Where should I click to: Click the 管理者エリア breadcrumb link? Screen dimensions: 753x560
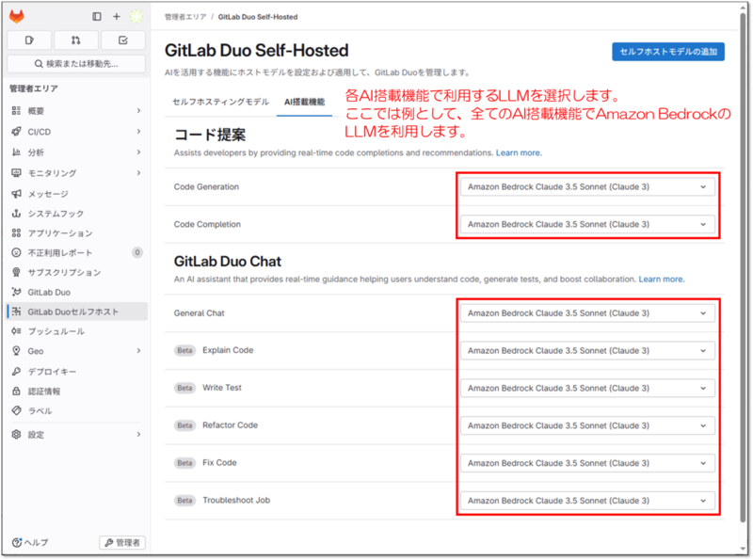[185, 17]
